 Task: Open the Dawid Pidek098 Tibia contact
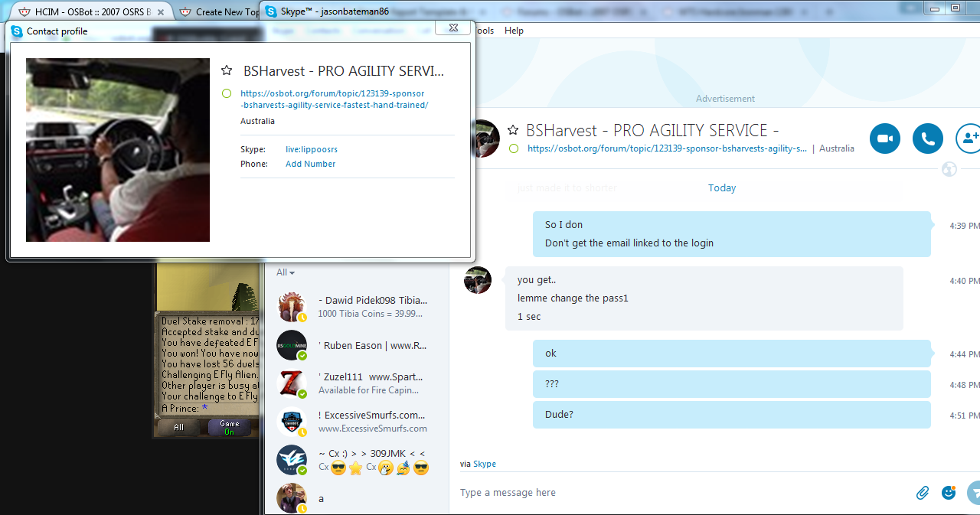tap(357, 307)
